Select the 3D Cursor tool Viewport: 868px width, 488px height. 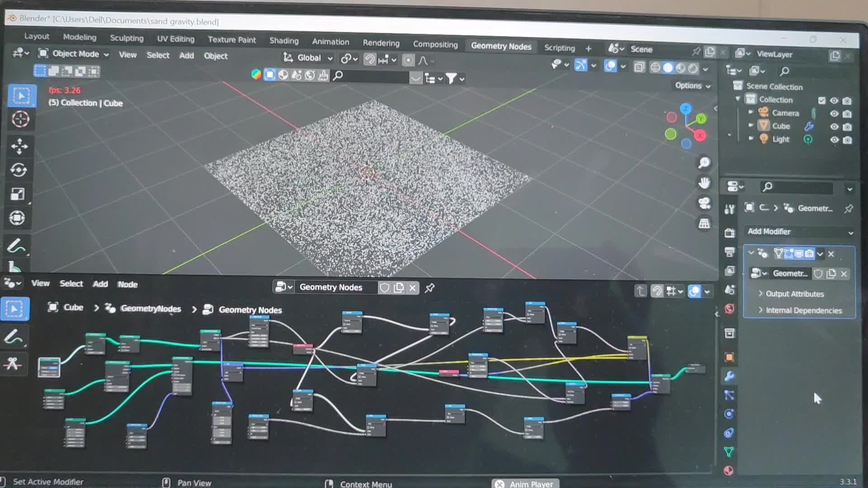point(20,119)
